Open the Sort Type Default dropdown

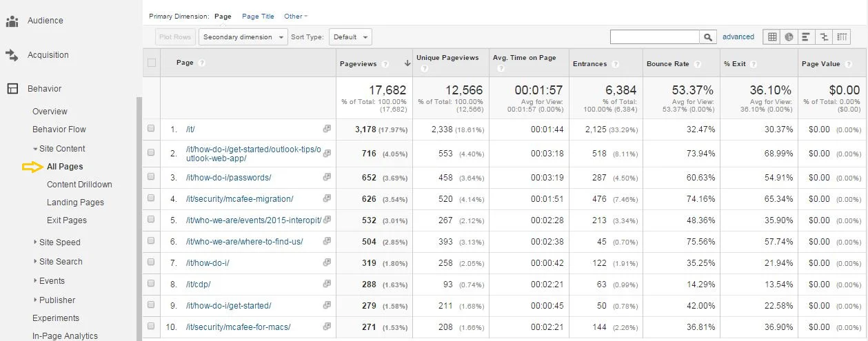(350, 37)
